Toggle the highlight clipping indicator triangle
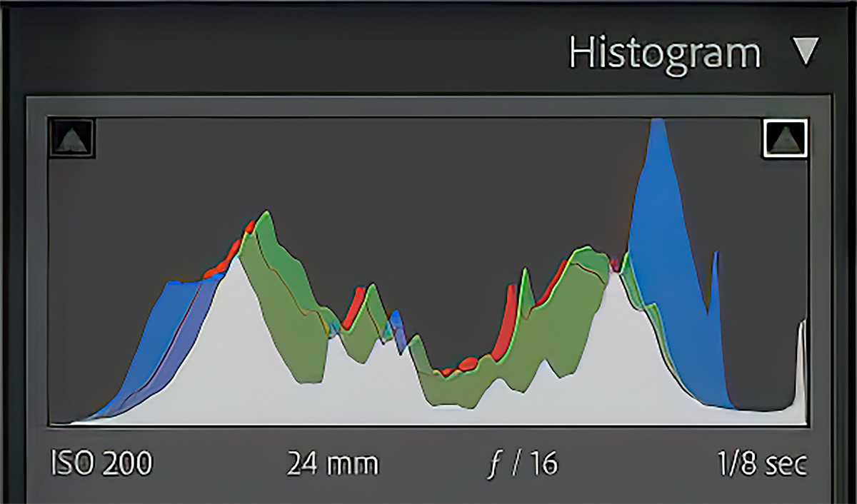857x504 pixels. coord(785,137)
